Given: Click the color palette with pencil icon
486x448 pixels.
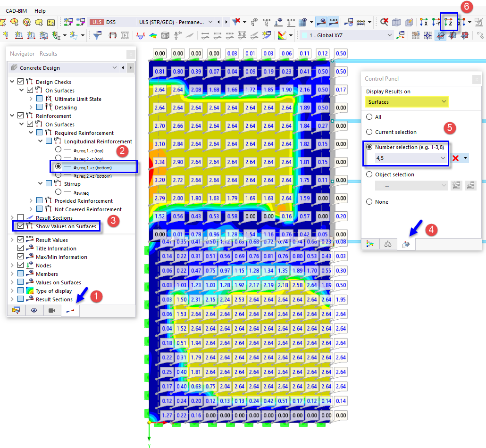Looking at the screenshot, I should click(x=282, y=35).
